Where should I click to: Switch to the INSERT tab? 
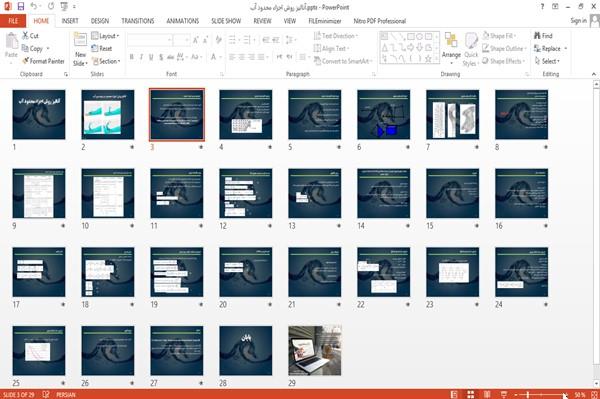point(70,21)
